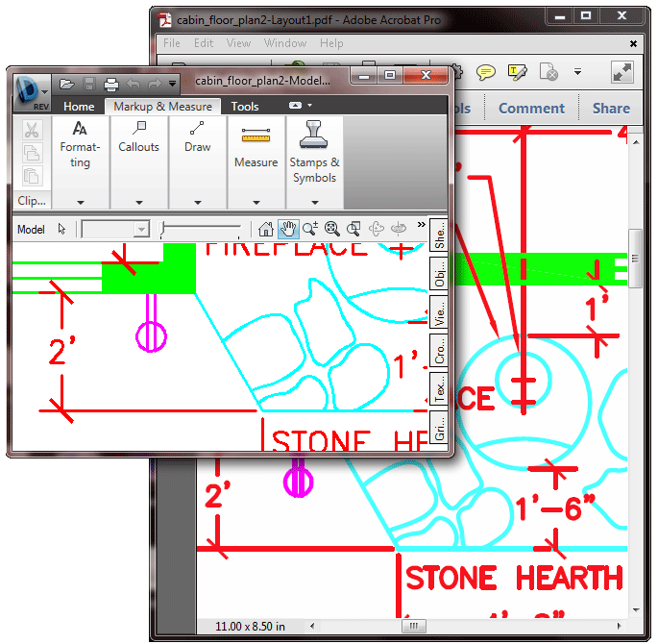This screenshot has width=658, height=644.
Task: Open File menu in Adobe Acrobat Pro
Action: (x=172, y=43)
